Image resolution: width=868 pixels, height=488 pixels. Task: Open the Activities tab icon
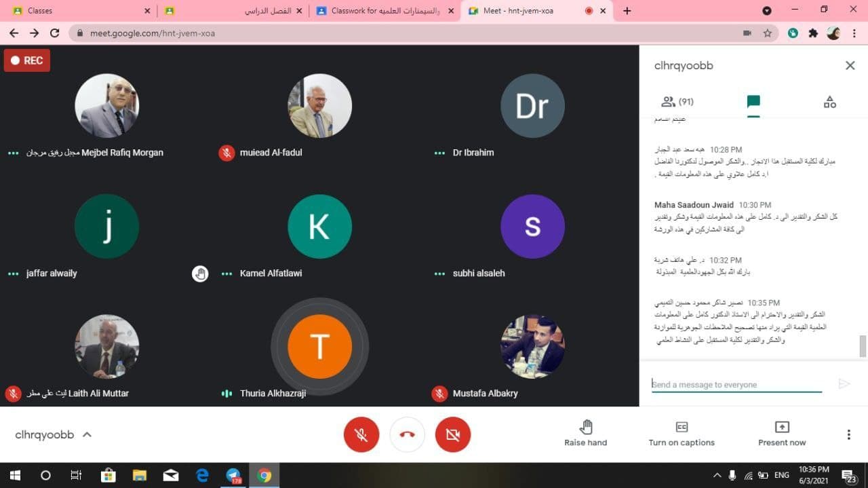click(x=829, y=102)
